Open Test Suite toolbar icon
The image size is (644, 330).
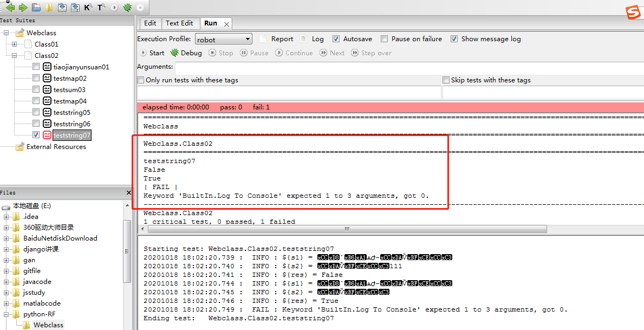coord(36,7)
